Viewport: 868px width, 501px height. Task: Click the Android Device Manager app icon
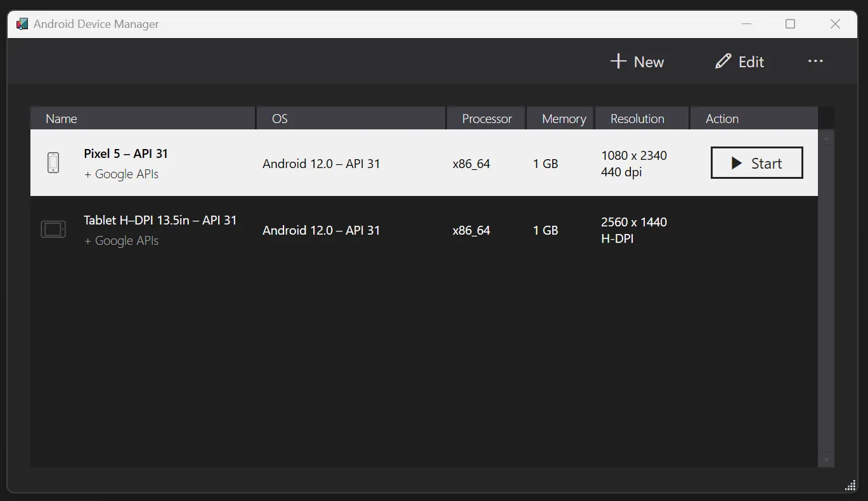(x=22, y=24)
